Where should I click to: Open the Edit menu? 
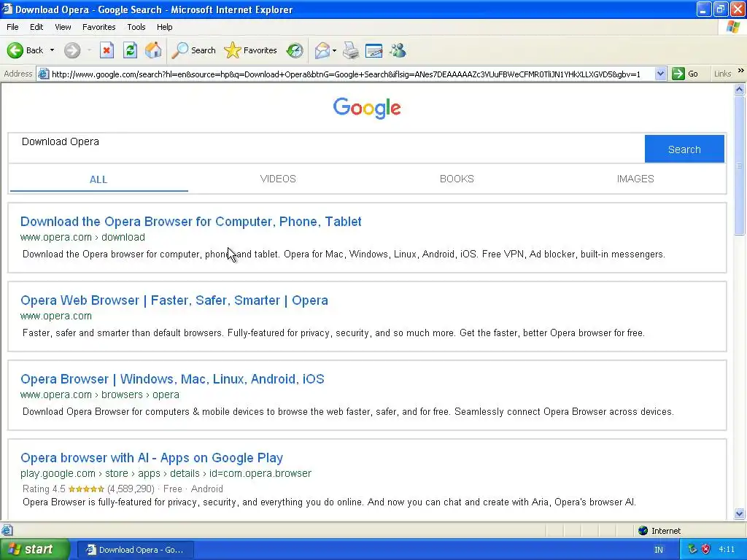click(x=36, y=27)
